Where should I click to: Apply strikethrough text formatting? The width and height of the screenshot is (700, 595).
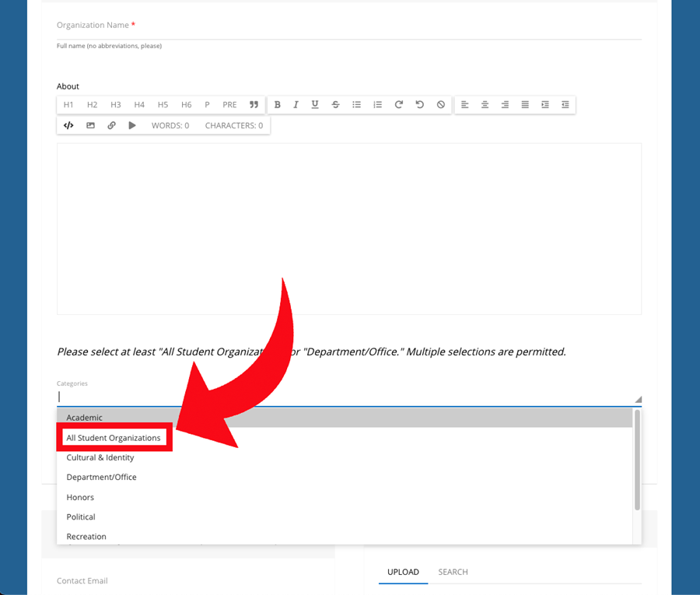335,105
